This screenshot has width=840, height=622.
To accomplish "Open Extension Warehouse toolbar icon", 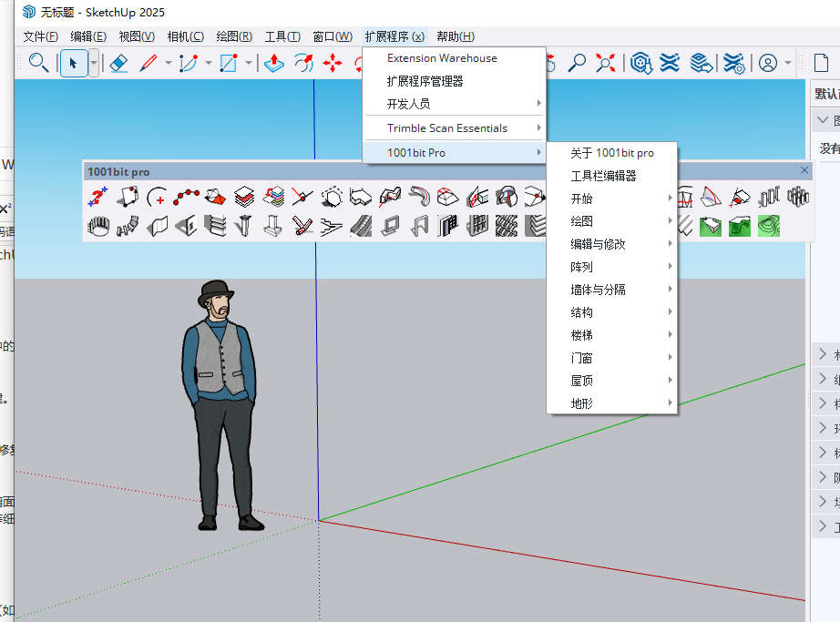I will [670, 63].
